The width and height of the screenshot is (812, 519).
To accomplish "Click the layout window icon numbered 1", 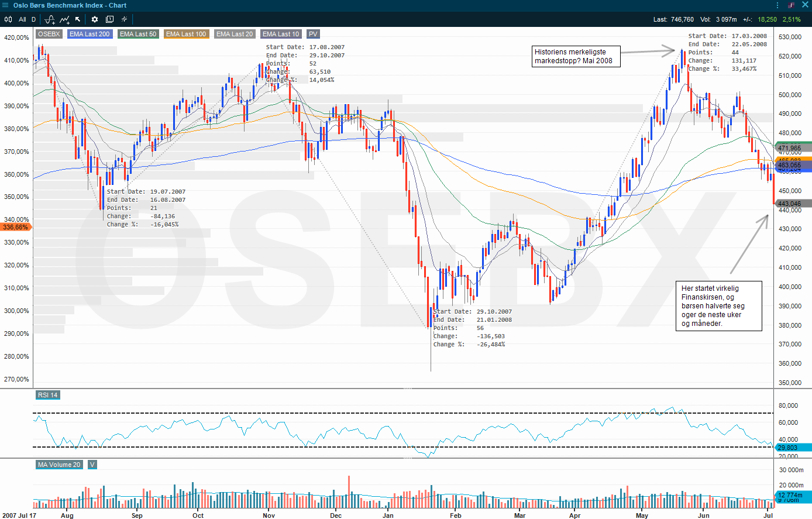I will tap(109, 19).
